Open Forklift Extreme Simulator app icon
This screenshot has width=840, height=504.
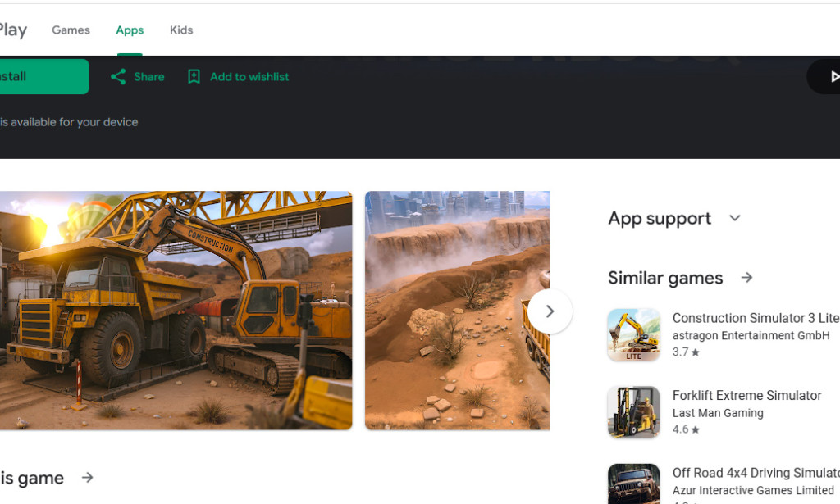[633, 412]
